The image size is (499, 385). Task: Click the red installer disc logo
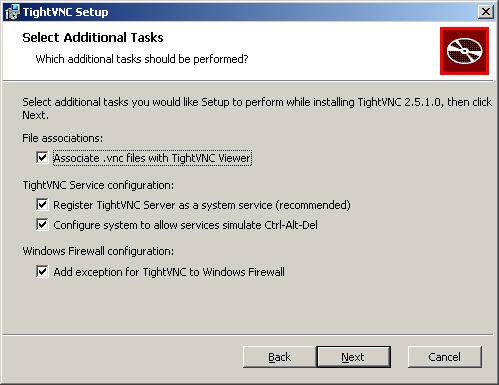pyautogui.click(x=464, y=51)
